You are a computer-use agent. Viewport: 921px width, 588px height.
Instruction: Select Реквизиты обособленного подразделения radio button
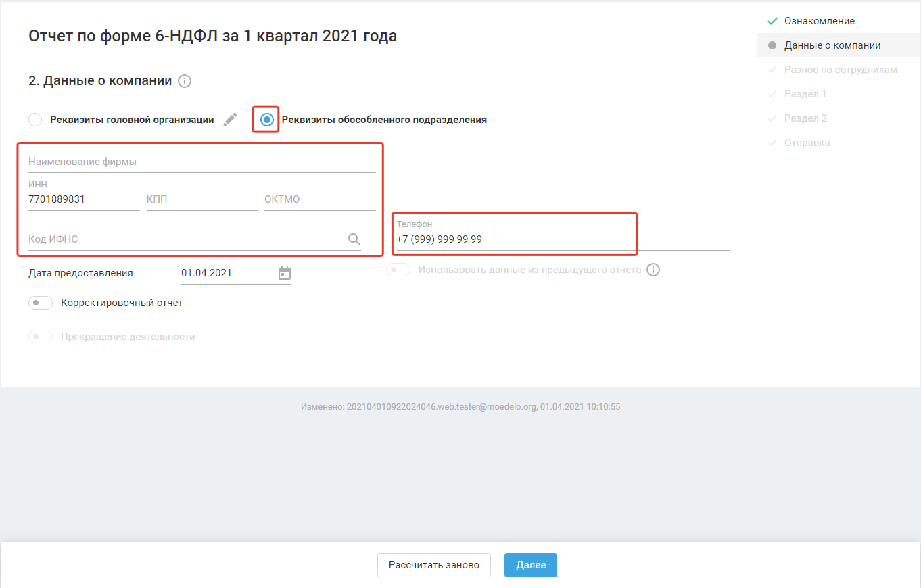pos(267,120)
